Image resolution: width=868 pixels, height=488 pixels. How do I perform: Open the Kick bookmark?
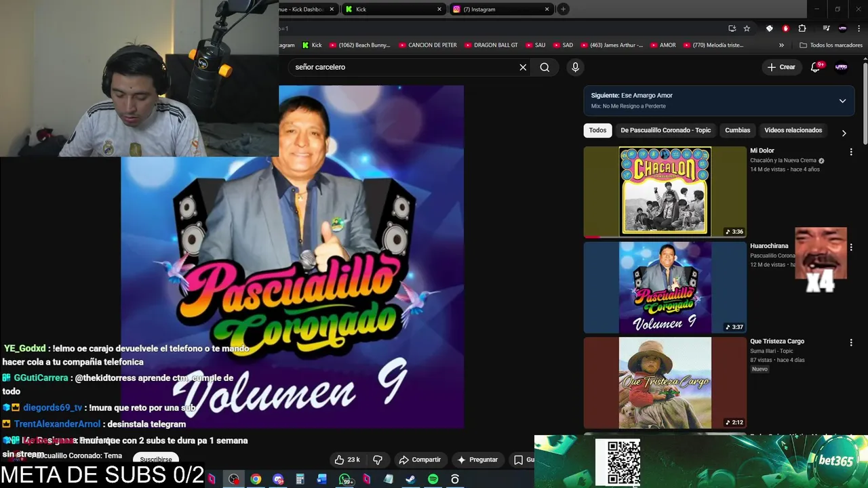click(311, 45)
